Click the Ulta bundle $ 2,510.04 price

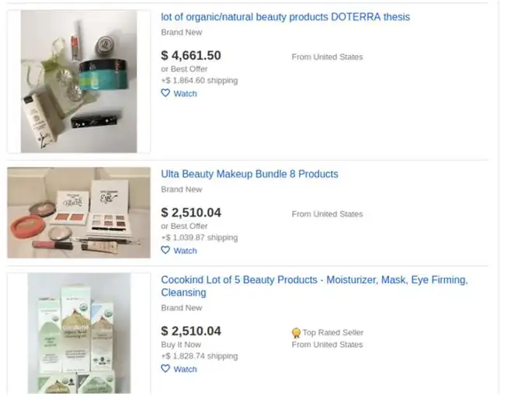pyautogui.click(x=191, y=213)
